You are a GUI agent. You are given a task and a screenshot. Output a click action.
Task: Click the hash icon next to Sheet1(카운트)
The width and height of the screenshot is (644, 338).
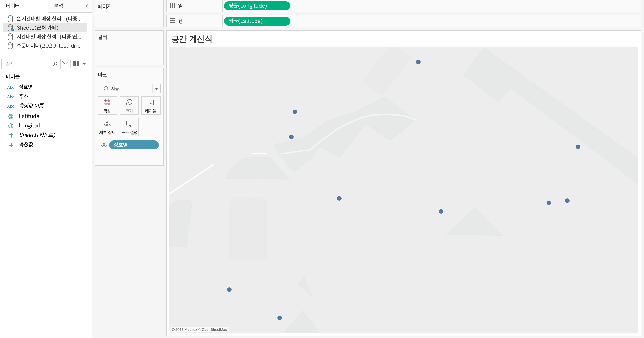(x=11, y=135)
